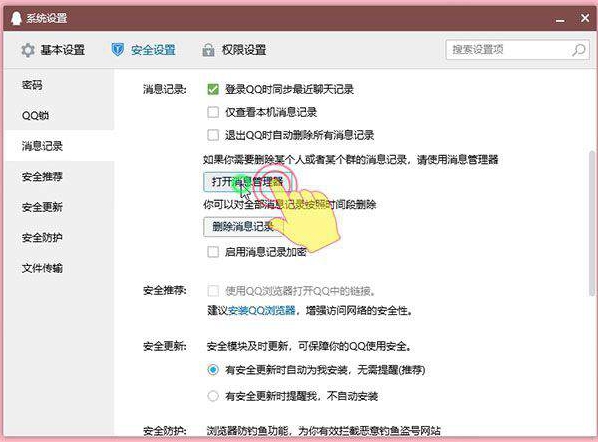This screenshot has height=442, width=598.
Task: Click the 安全推荐: section label
Action: coord(165,291)
